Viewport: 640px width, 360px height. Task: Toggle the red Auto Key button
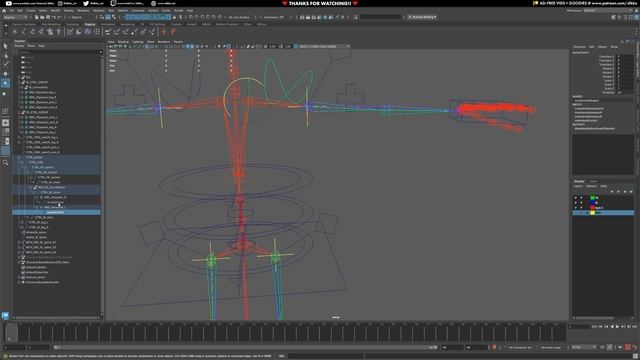[x=628, y=347]
